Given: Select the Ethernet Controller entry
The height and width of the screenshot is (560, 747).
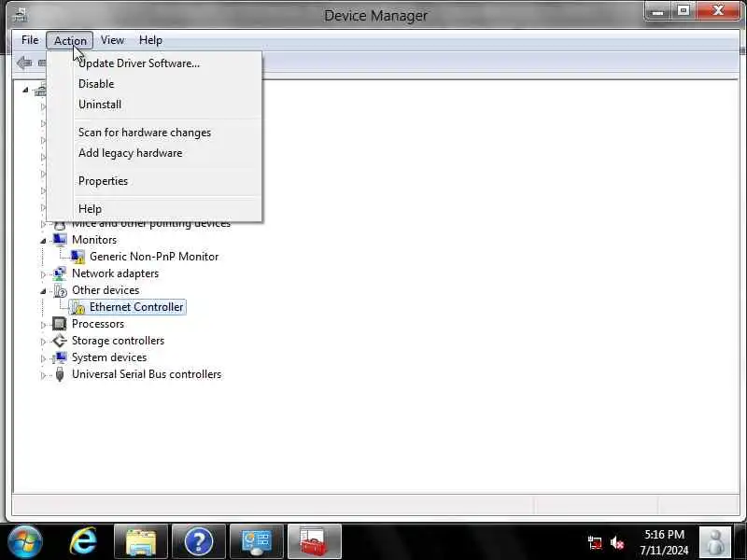Looking at the screenshot, I should tap(136, 307).
